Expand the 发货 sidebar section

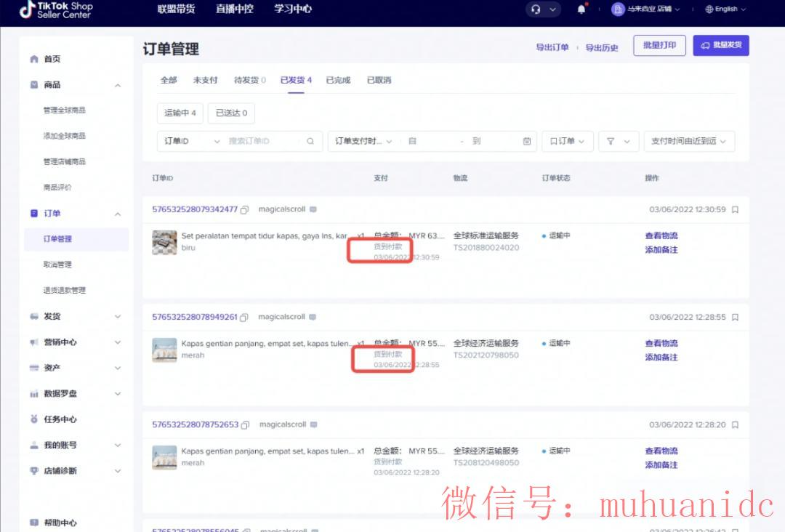tap(118, 316)
